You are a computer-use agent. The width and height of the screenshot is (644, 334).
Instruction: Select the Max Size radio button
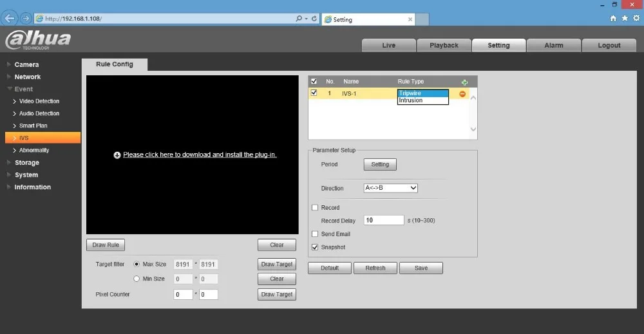pos(137,264)
